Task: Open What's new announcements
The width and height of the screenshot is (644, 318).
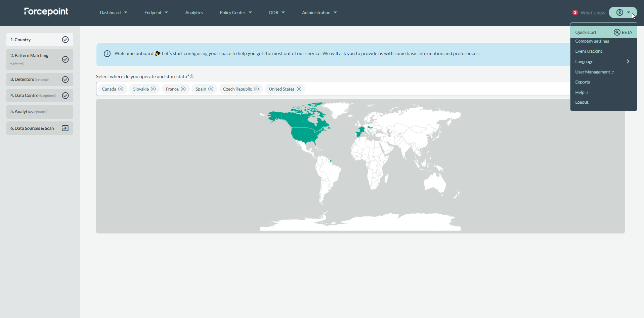Action: tap(593, 13)
